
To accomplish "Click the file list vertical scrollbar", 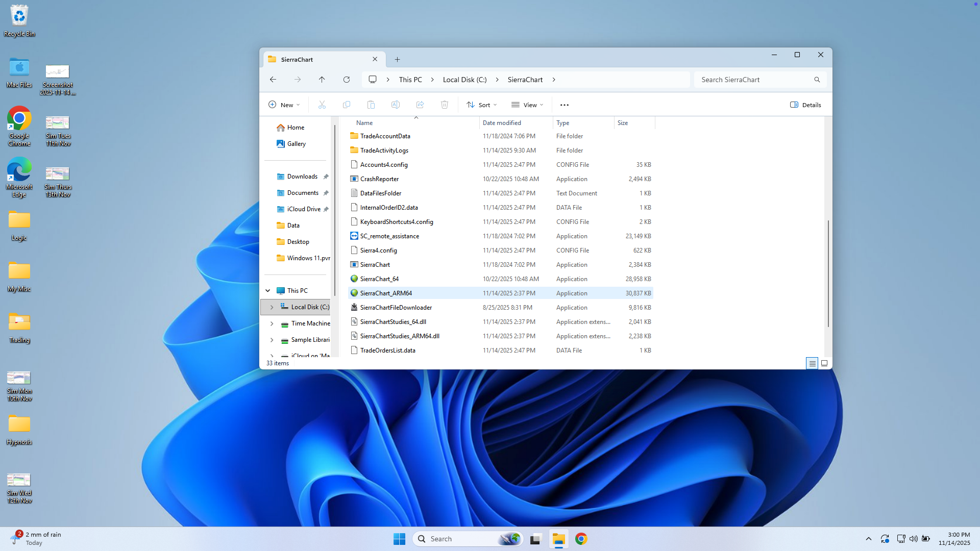I will pyautogui.click(x=828, y=273).
